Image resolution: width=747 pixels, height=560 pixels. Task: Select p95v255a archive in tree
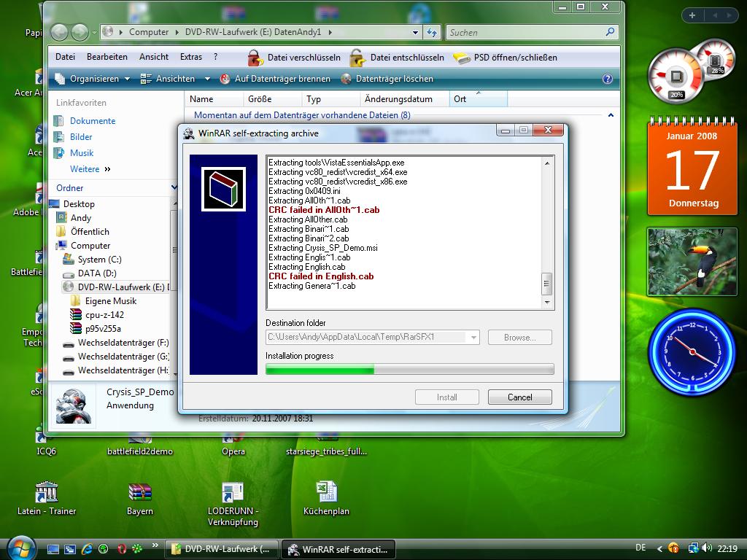[104, 329]
